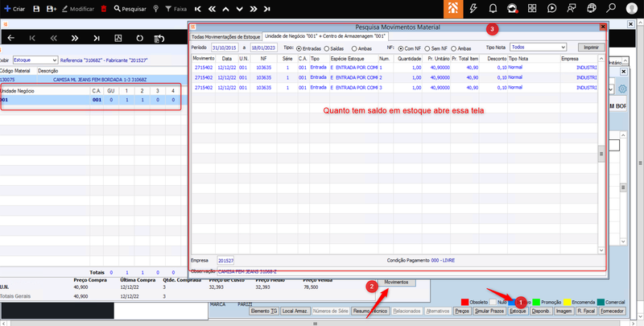Click the Movimentos button
This screenshot has width=644, height=326.
coord(396,283)
